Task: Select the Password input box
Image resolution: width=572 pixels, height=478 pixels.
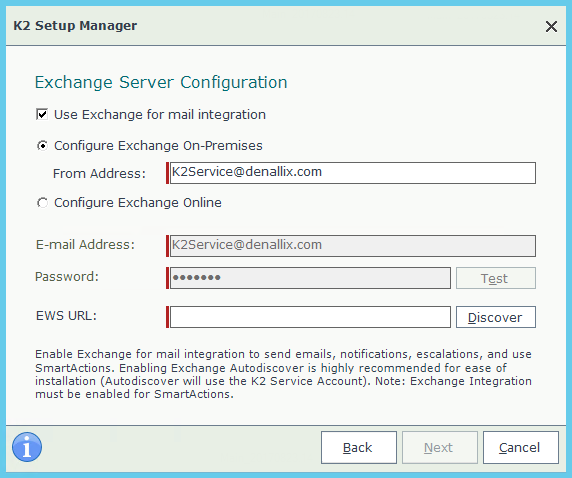Action: [x=310, y=278]
